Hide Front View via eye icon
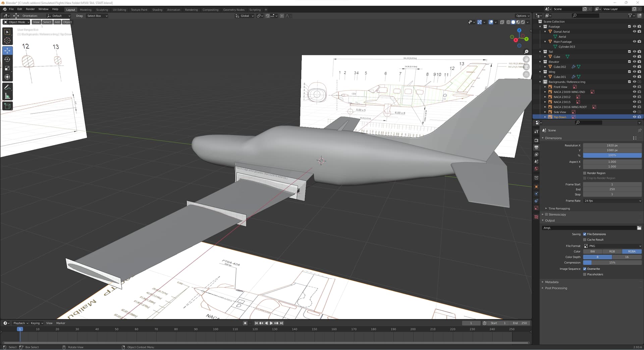 pyautogui.click(x=634, y=87)
